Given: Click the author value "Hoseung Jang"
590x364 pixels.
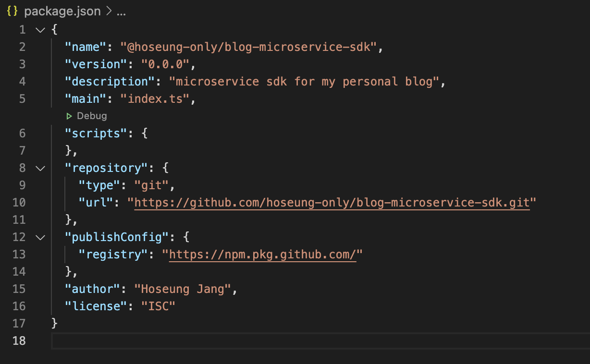Looking at the screenshot, I should tap(183, 289).
